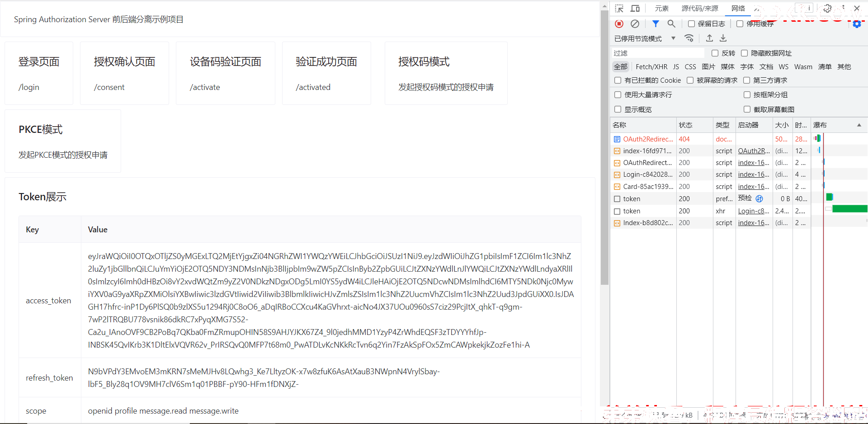
Task: Toggle the network filter funnel icon
Action: click(656, 24)
